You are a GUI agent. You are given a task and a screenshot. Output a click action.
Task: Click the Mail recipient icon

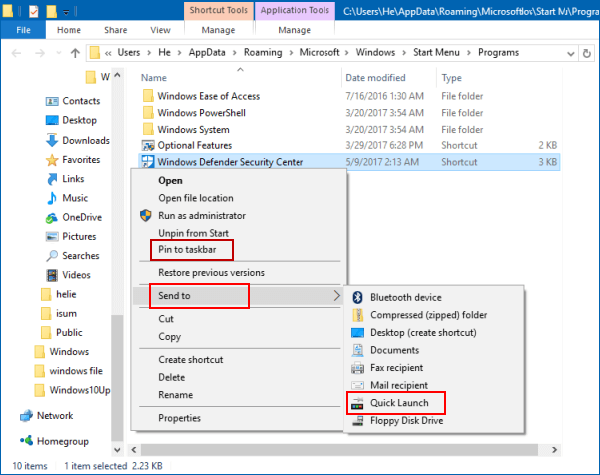pos(357,385)
